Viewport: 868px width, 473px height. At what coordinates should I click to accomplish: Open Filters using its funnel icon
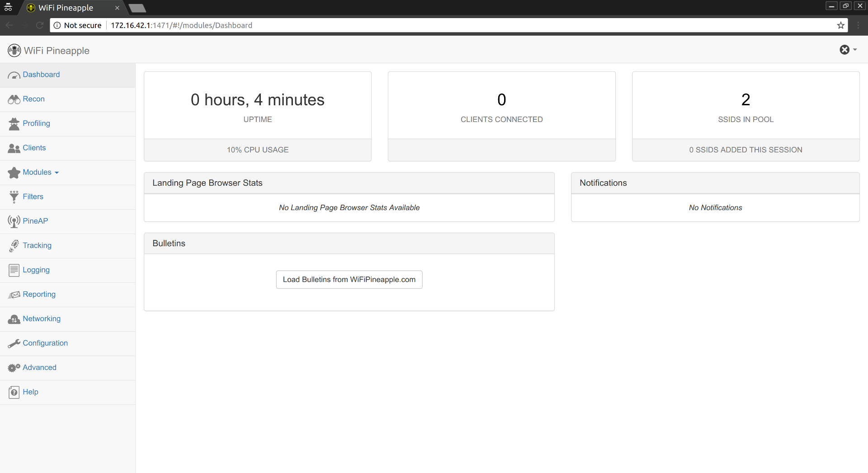pyautogui.click(x=14, y=197)
